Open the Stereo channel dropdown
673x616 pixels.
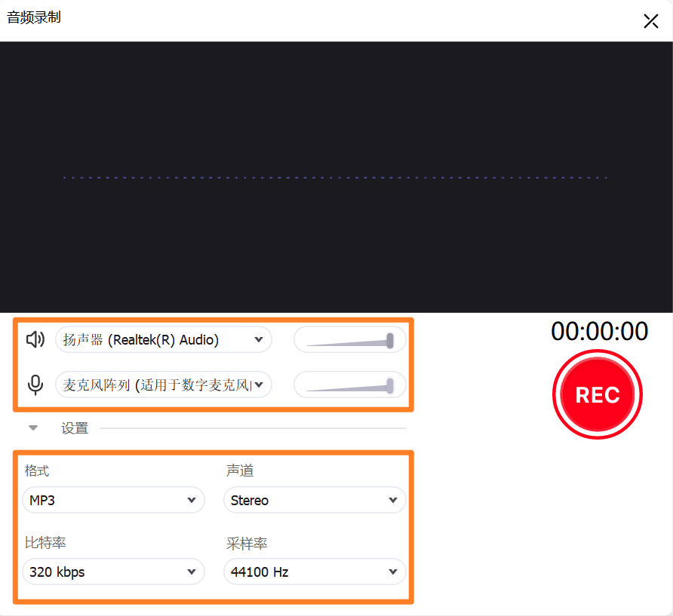(x=315, y=500)
